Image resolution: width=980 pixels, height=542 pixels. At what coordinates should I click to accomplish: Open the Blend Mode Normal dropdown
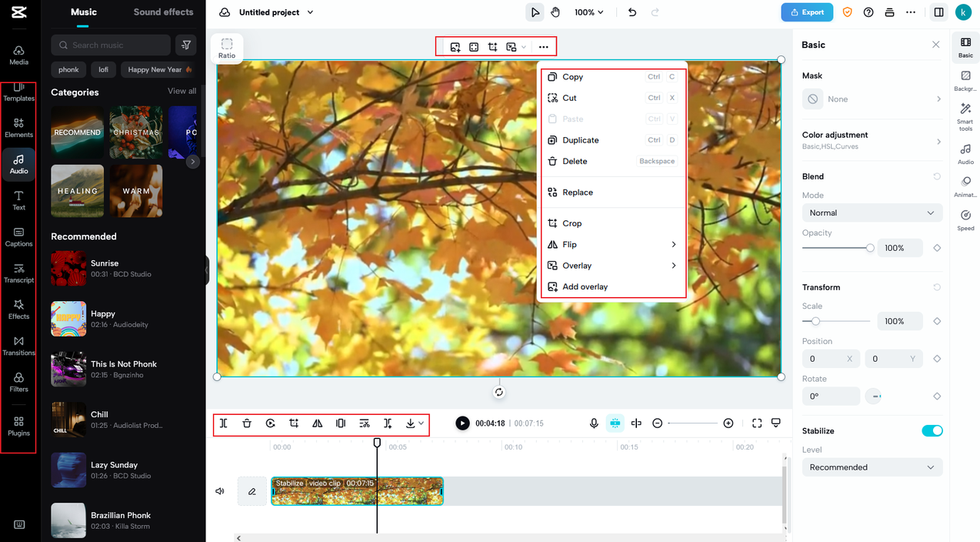point(872,212)
